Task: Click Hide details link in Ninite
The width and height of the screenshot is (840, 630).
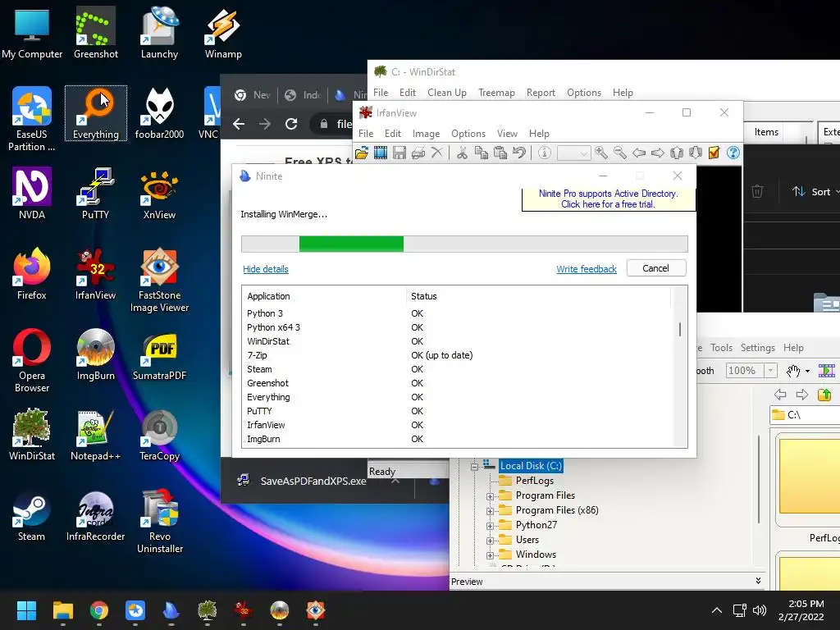Action: click(x=266, y=269)
